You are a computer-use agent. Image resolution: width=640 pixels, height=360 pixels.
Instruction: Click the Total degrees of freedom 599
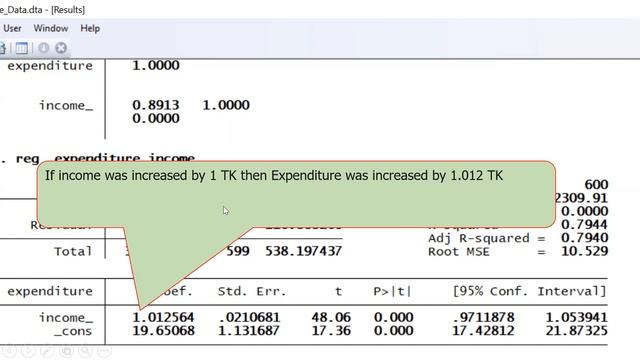[x=238, y=251]
